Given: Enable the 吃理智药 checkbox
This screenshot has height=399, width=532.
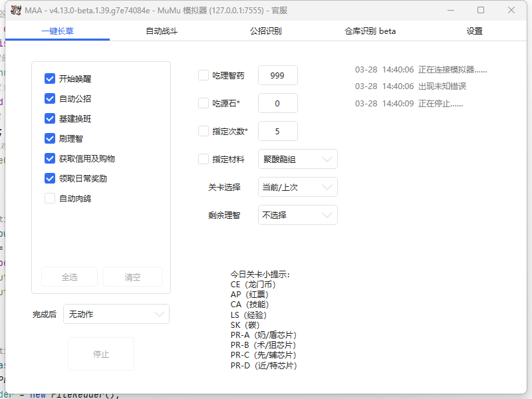Looking at the screenshot, I should click(203, 75).
